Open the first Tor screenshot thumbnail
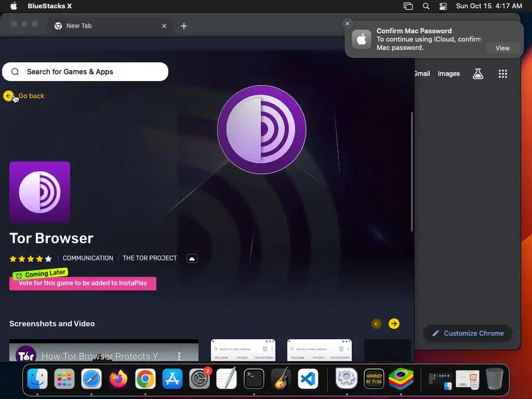 pos(243,350)
